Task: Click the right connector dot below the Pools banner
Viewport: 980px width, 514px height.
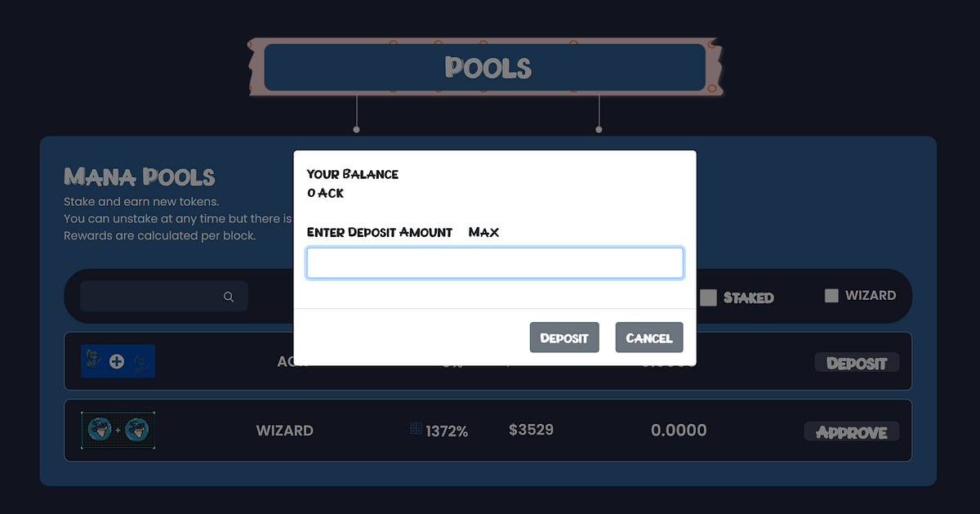Action: 599,128
